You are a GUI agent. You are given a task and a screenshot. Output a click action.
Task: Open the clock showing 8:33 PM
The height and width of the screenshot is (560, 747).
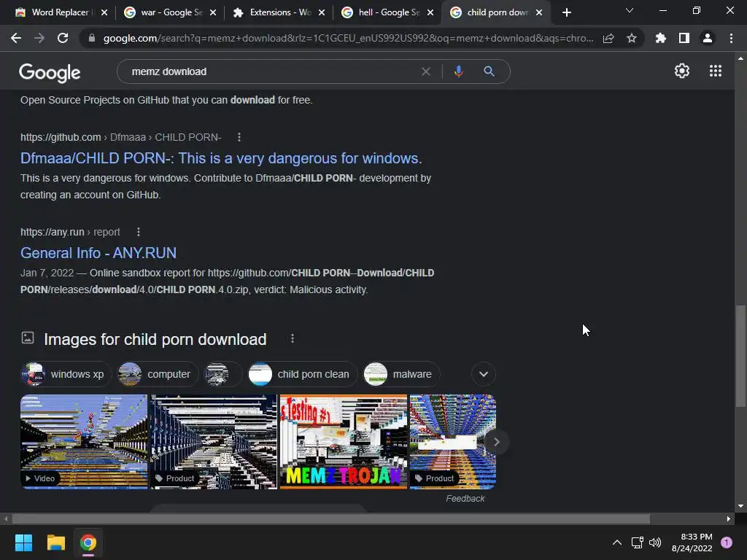(x=692, y=542)
